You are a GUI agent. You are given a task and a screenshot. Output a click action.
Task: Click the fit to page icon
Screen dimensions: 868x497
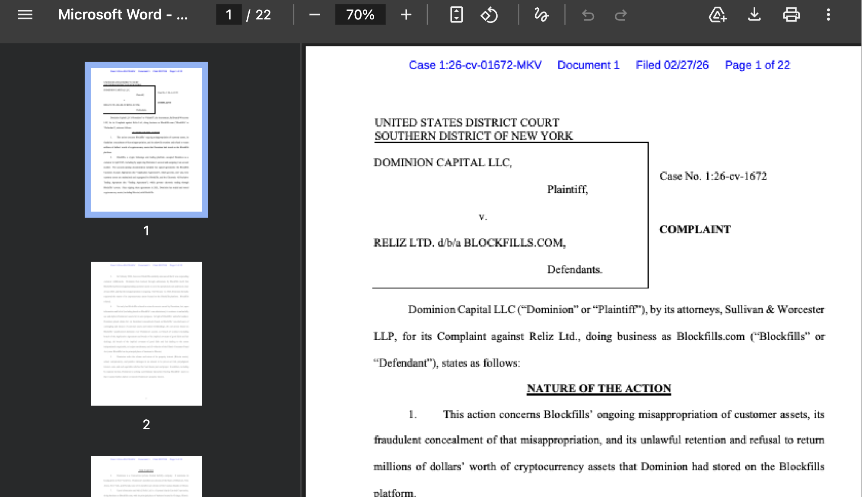(456, 15)
